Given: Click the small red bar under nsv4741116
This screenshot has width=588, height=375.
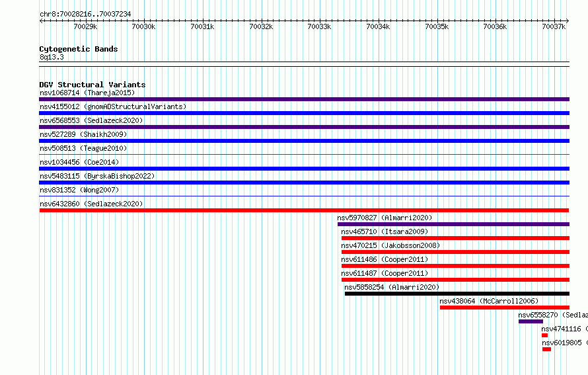Looking at the screenshot, I should pos(544,335).
